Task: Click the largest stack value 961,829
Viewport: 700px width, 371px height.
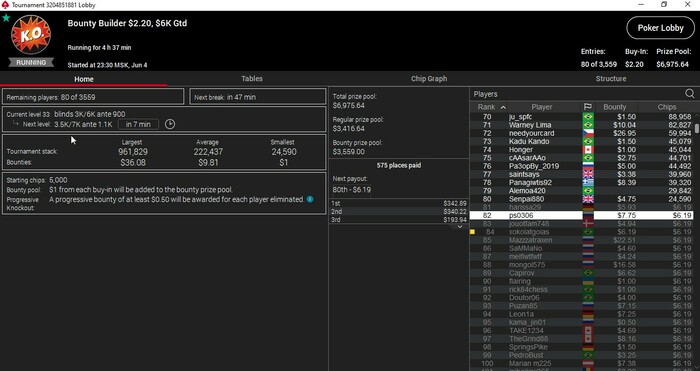Action: coord(133,152)
